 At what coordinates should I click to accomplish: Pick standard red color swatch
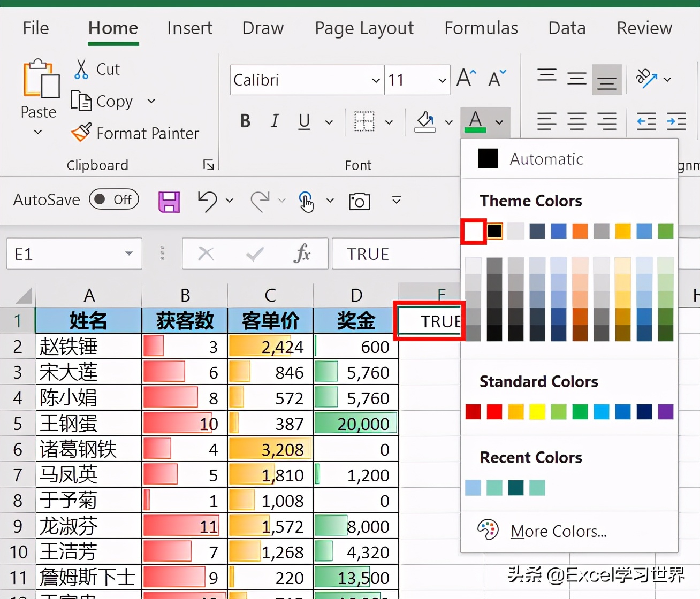(494, 412)
